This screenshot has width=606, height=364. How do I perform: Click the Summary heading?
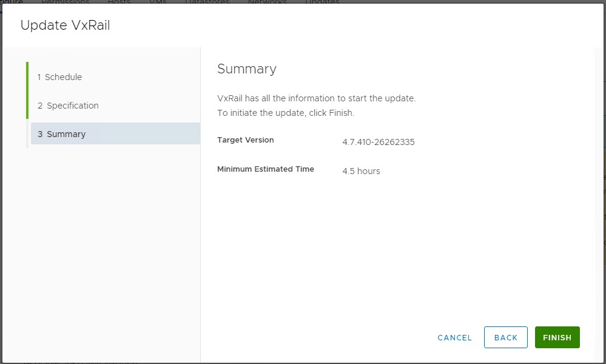247,69
